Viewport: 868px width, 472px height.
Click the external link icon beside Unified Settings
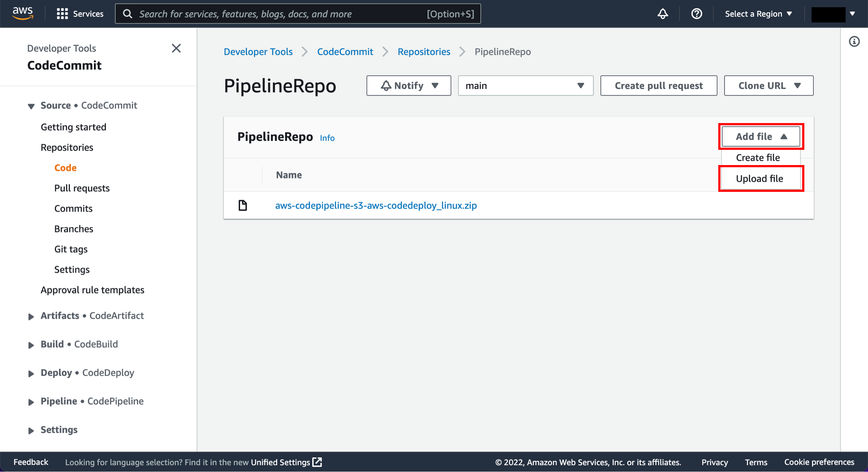(x=317, y=462)
